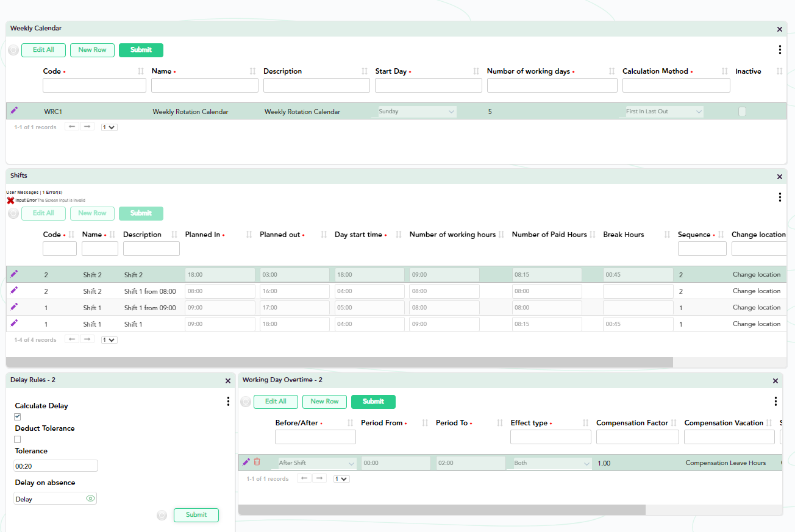This screenshot has width=795, height=532.
Task: Sort by Calculation Method column
Action: [725, 71]
